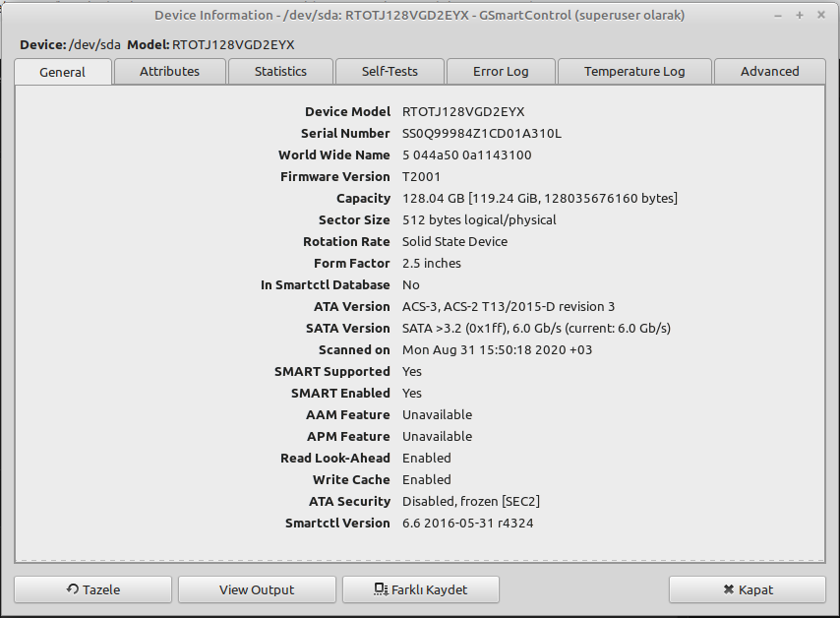The width and height of the screenshot is (840, 618).
Task: Click the Serial Number label
Action: click(x=345, y=134)
